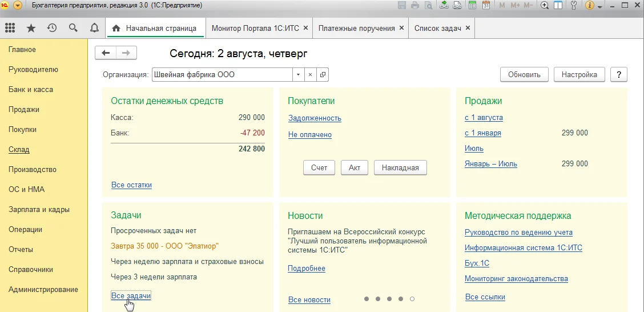Open notifications bell icon
Image resolution: width=644 pixels, height=312 pixels.
click(94, 28)
